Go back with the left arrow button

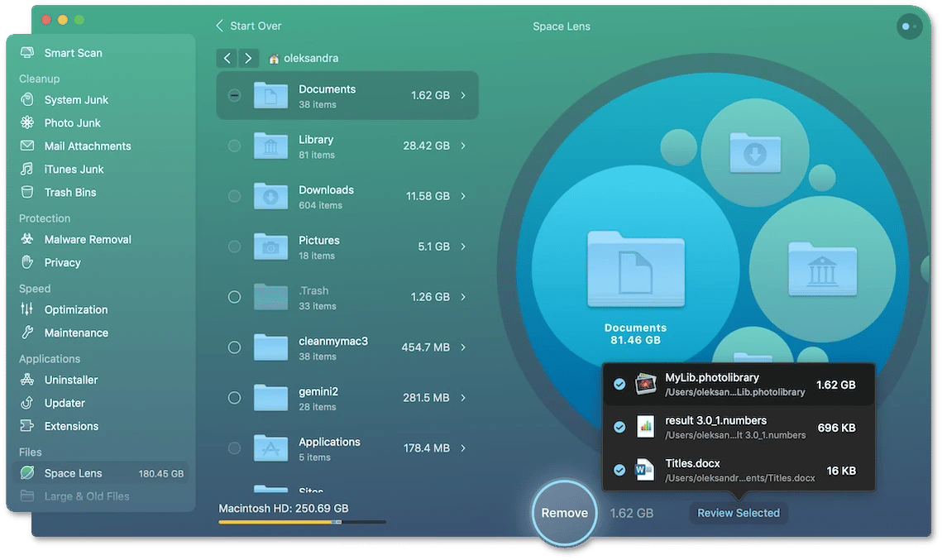click(227, 58)
